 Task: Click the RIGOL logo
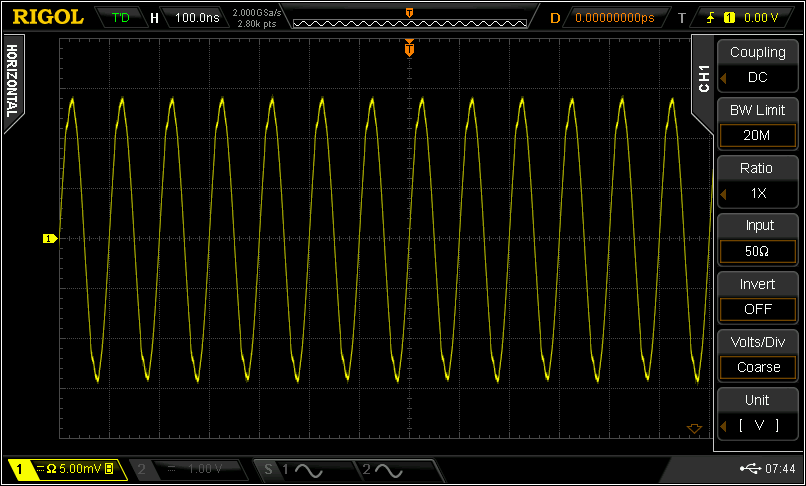tap(48, 17)
